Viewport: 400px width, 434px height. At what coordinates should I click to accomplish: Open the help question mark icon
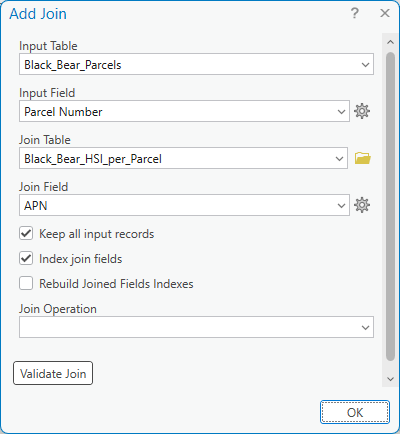coord(355,13)
